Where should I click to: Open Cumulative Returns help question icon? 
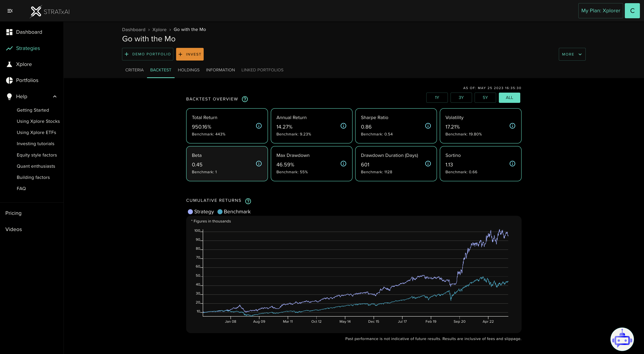coord(248,201)
